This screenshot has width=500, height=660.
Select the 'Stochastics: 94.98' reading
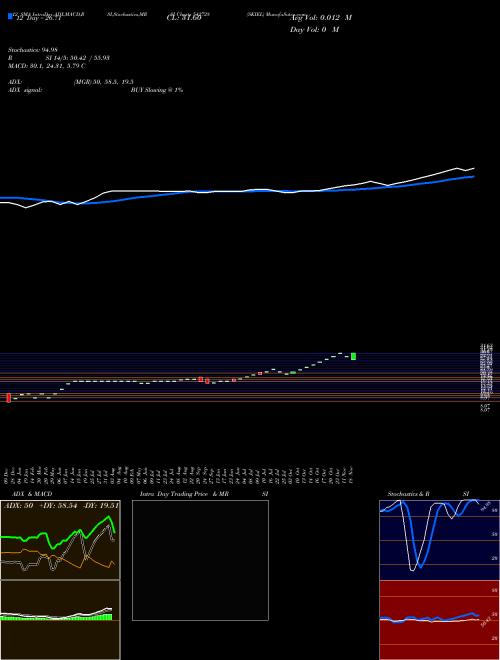[32, 50]
